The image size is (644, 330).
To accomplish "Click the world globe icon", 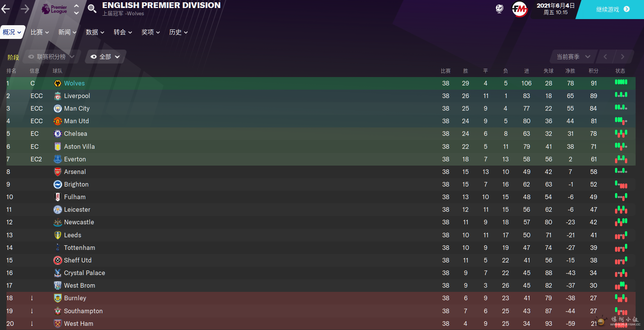I will pyautogui.click(x=499, y=9).
